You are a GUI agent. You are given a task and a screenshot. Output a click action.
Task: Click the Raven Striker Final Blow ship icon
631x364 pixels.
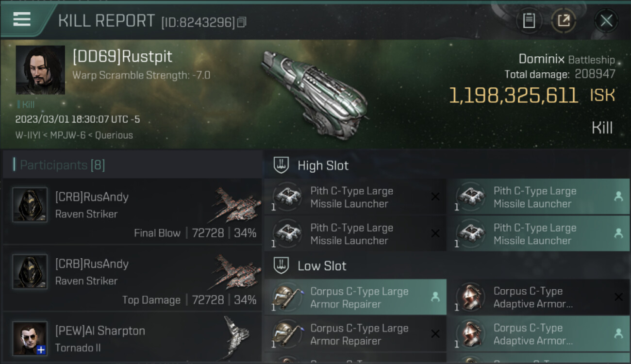(x=236, y=205)
